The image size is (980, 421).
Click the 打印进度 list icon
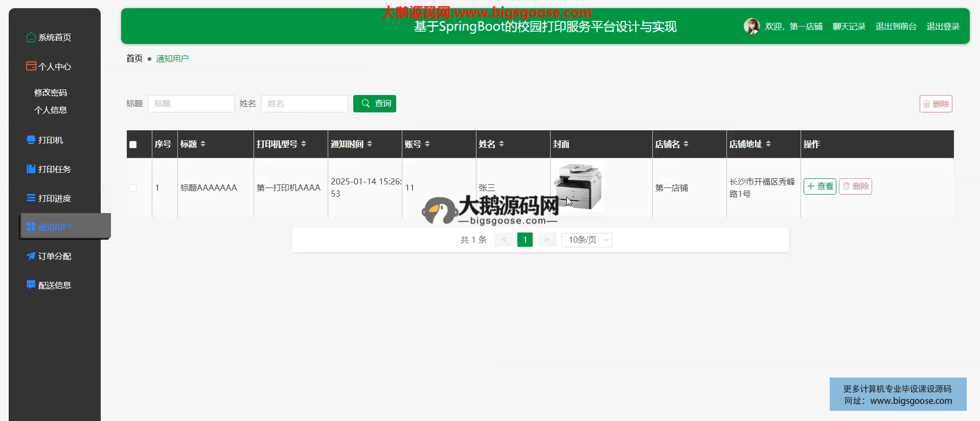(31, 198)
